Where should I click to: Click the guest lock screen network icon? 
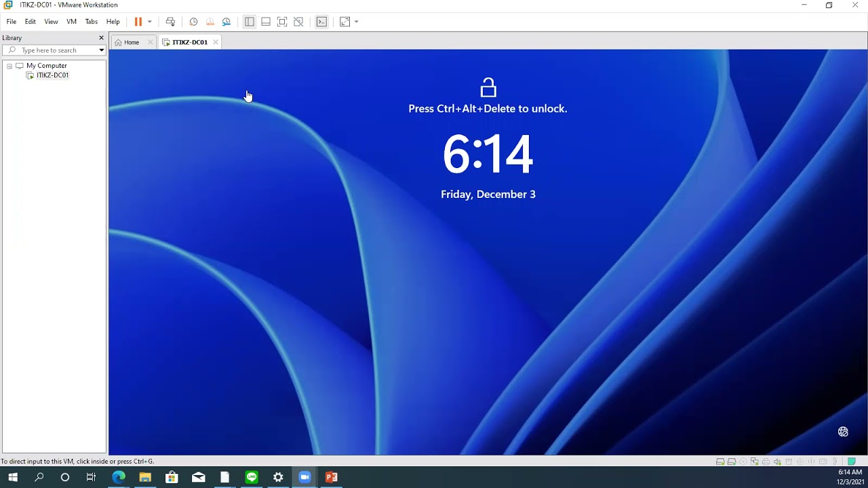click(843, 432)
